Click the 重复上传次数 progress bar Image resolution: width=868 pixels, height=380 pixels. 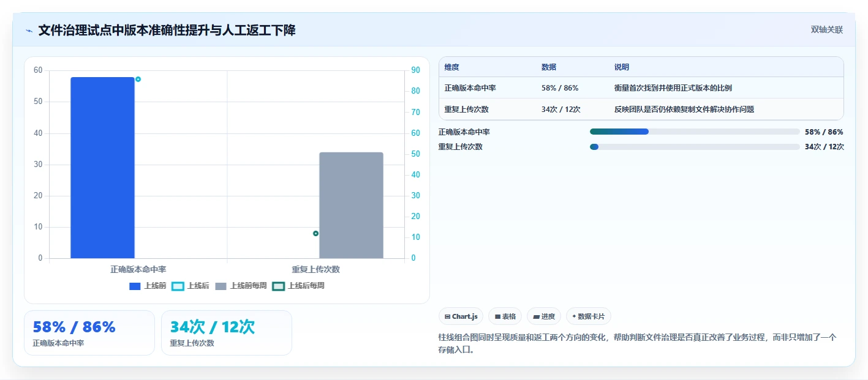(x=695, y=146)
